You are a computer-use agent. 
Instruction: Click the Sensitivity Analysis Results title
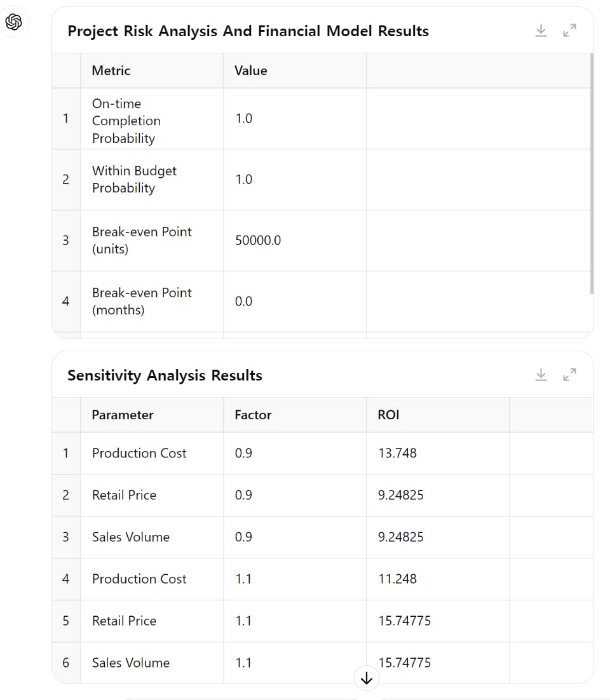165,375
